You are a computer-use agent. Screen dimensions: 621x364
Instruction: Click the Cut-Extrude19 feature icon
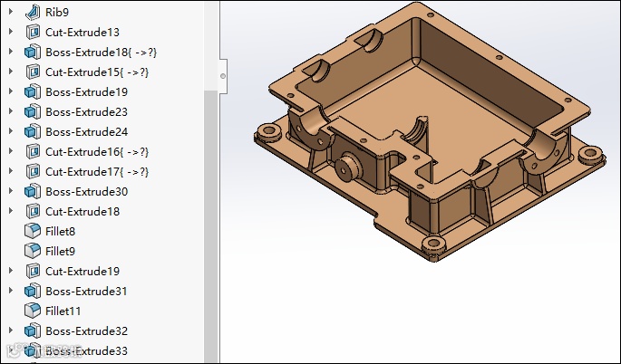coord(33,271)
